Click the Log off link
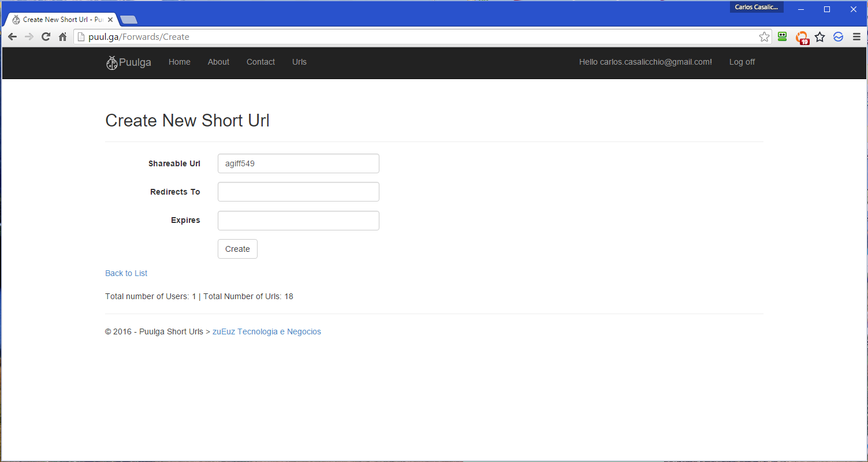This screenshot has height=462, width=868. tap(742, 62)
